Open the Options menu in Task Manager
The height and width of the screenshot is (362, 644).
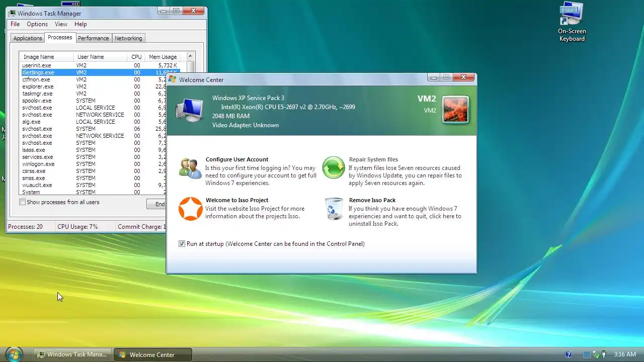(x=37, y=24)
